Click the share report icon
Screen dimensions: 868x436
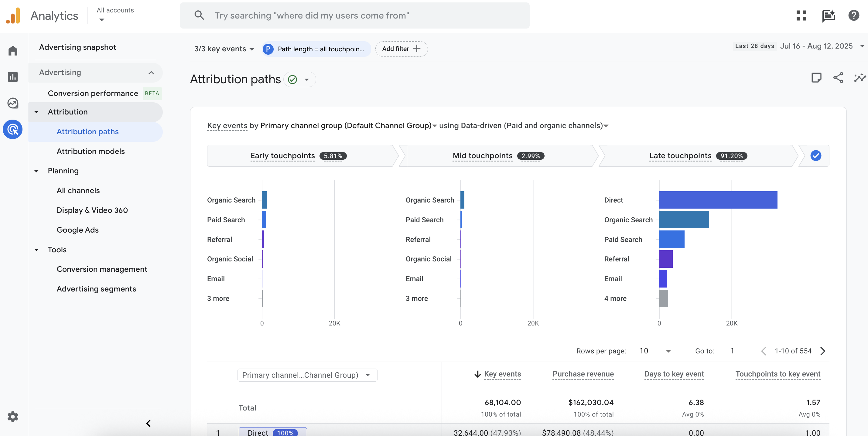(x=838, y=78)
